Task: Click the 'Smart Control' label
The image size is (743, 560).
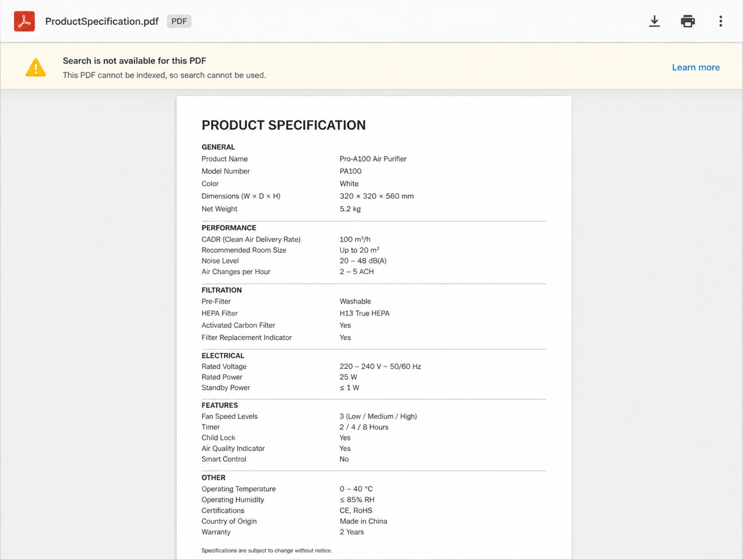Action: [224, 459]
